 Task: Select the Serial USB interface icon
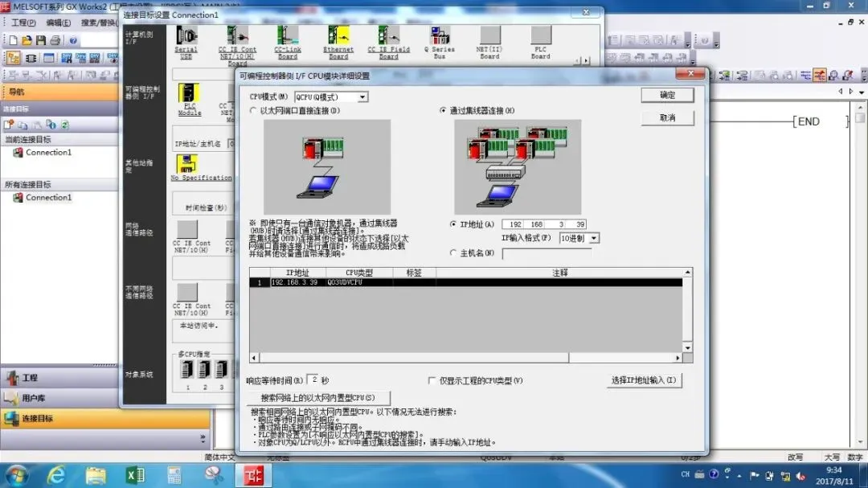tap(186, 36)
